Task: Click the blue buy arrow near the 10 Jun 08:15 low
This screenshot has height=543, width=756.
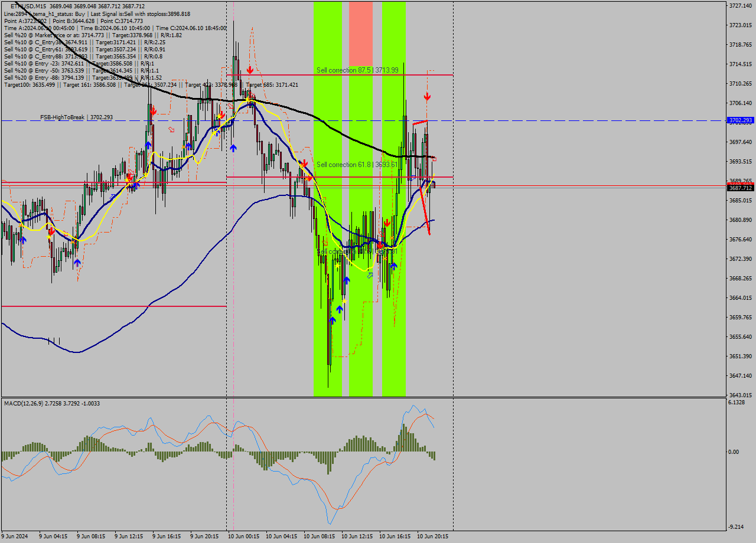Action: tap(333, 319)
